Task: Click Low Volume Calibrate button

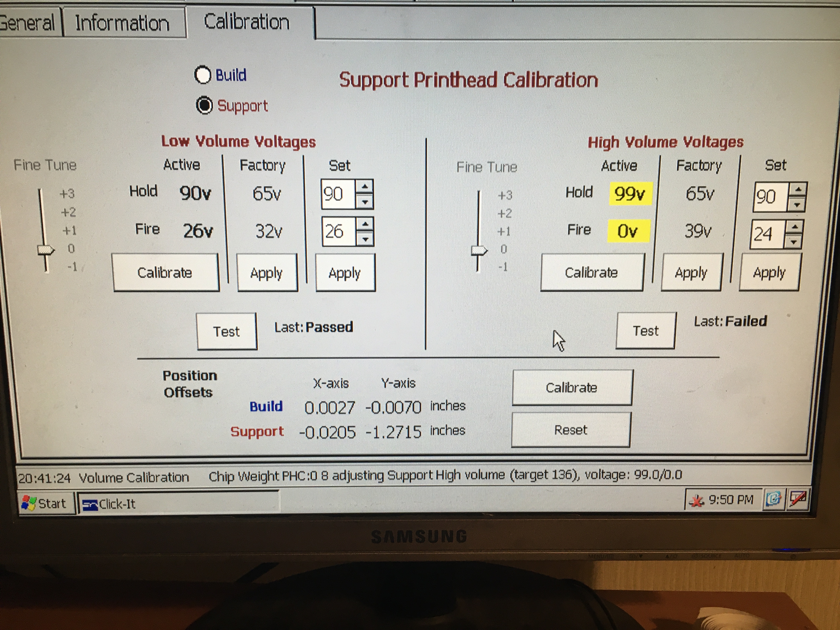Action: 166,273
